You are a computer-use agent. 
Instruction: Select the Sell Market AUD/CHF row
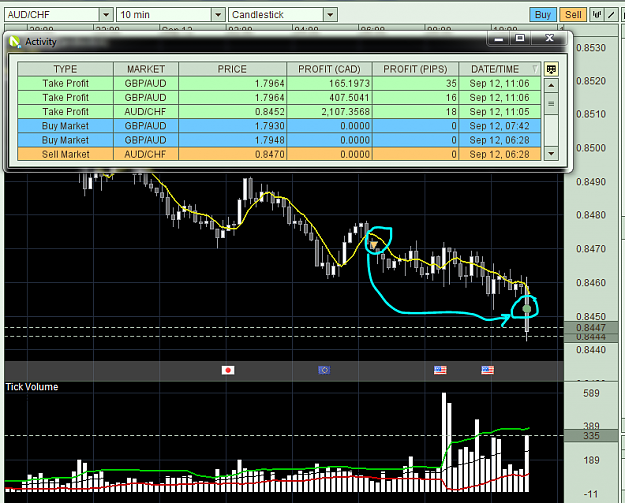point(279,154)
